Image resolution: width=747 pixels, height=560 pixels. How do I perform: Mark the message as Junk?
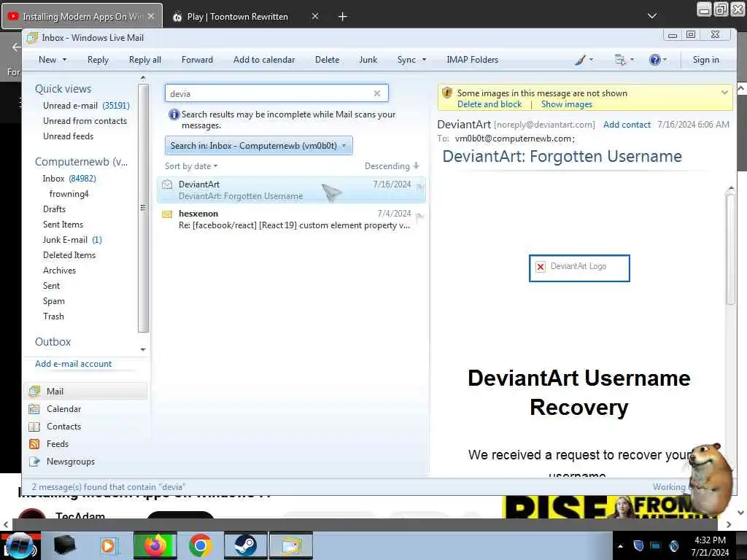[x=368, y=60]
